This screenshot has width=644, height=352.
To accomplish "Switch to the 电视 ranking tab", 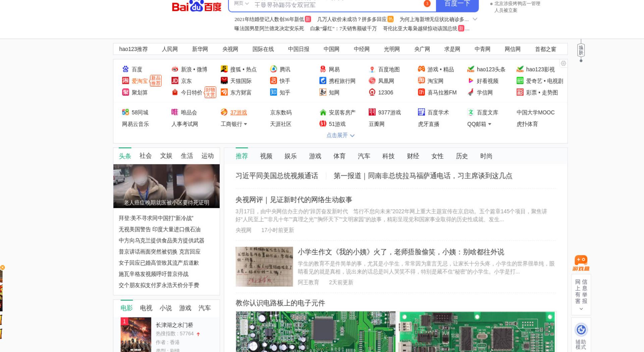I will point(146,308).
